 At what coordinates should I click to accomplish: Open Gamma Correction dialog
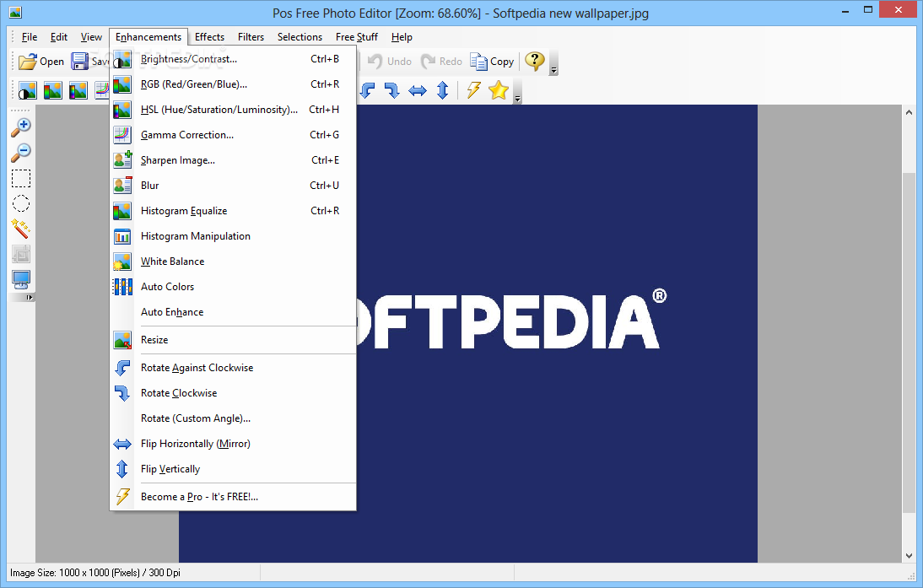tap(233, 135)
